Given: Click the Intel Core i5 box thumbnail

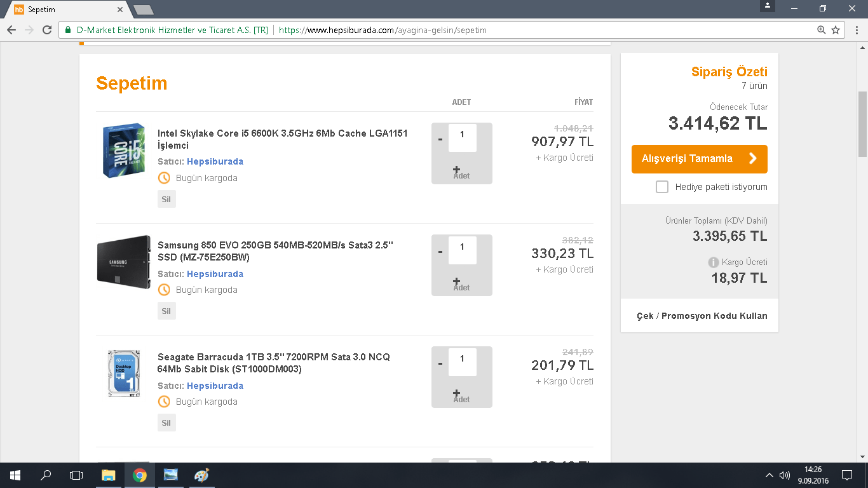Looking at the screenshot, I should tap(124, 151).
